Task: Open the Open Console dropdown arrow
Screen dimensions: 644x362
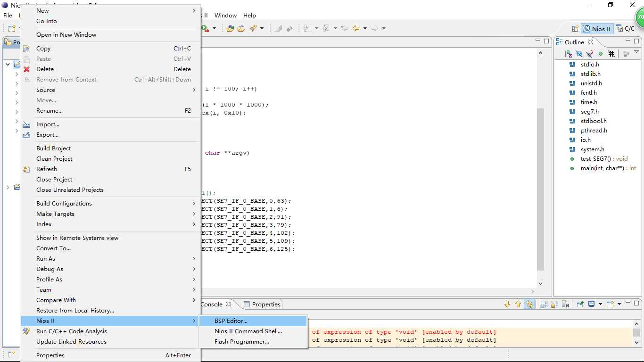Action: (x=618, y=304)
